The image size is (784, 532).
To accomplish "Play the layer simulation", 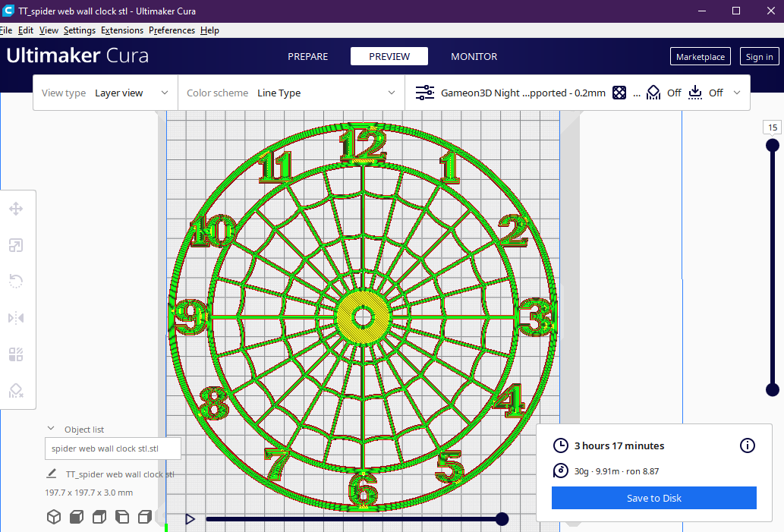I will point(190,519).
